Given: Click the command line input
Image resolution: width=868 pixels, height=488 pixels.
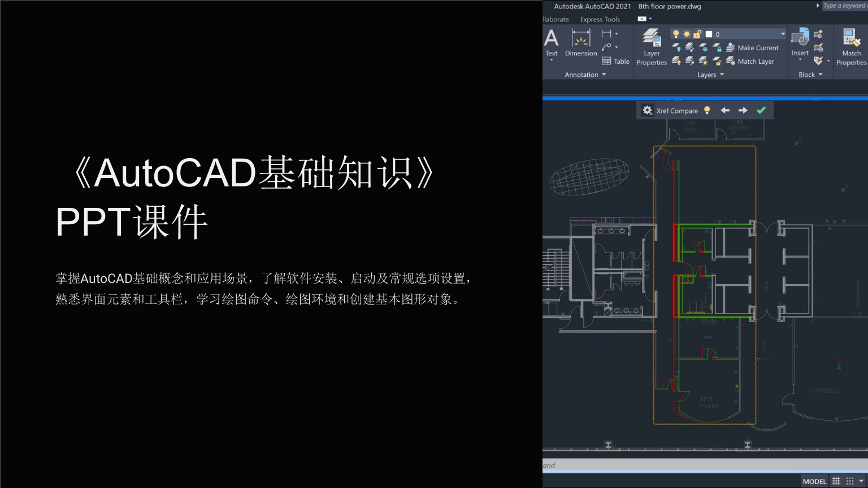Looking at the screenshot, I should pyautogui.click(x=705, y=465).
